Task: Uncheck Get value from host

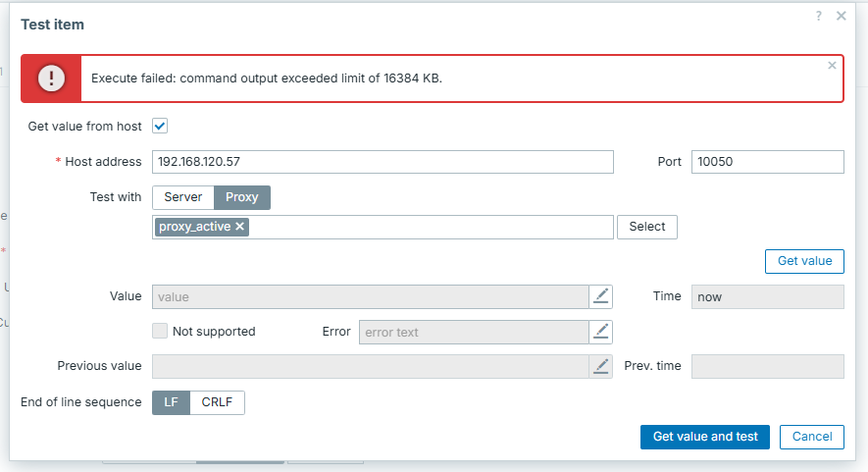Action: (160, 127)
